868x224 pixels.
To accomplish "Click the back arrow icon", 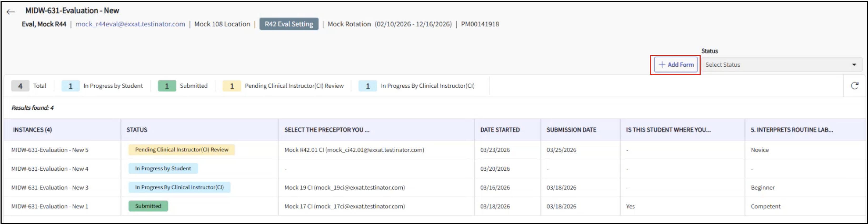I will 11,12.
